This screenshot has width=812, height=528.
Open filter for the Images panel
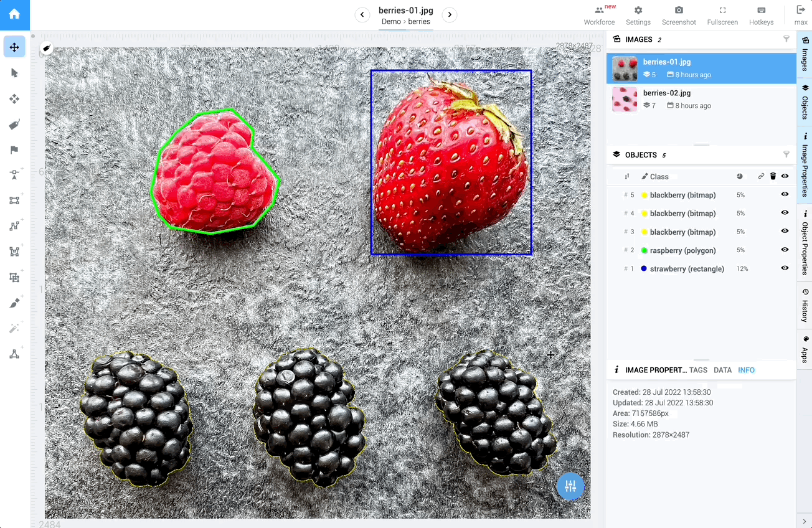point(786,39)
